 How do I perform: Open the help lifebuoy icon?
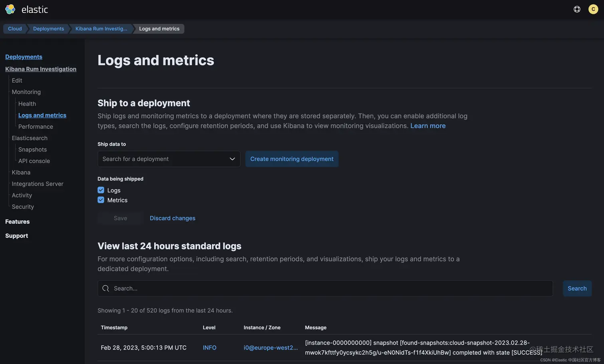click(x=577, y=9)
